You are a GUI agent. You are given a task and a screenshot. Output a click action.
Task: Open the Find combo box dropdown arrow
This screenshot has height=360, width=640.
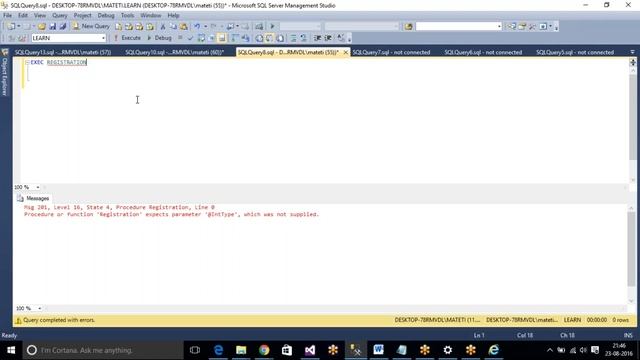click(x=499, y=27)
